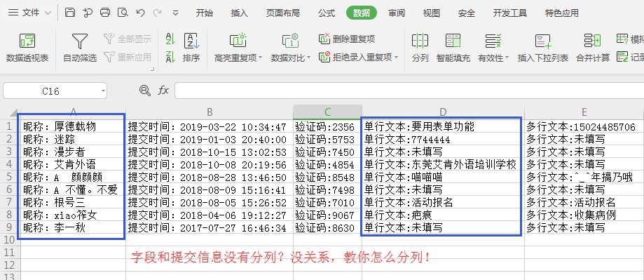Open the 排序 sort dialog

[191, 48]
